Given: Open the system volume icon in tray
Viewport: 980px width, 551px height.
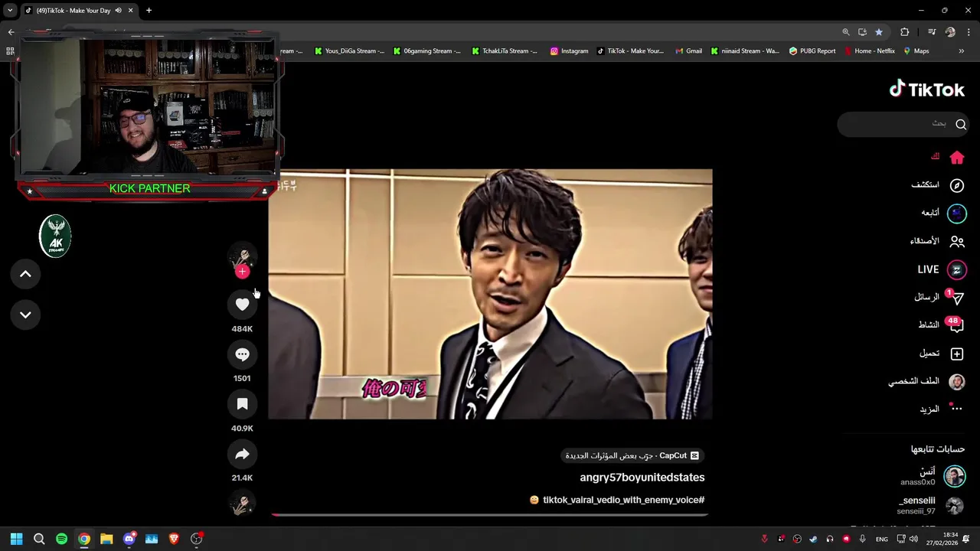Looking at the screenshot, I should (913, 539).
